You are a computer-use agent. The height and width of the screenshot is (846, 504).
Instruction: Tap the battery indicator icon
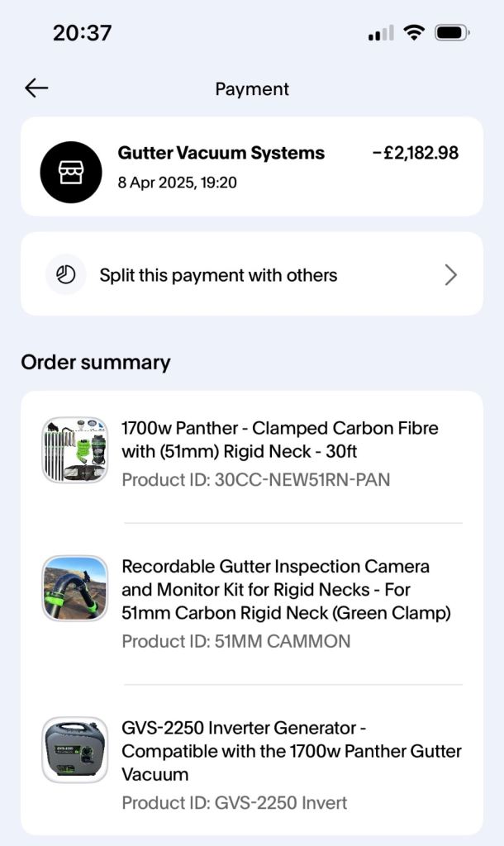click(452, 33)
